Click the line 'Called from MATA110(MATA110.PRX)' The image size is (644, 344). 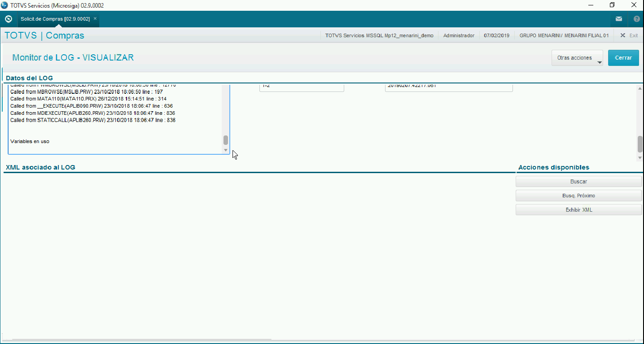pyautogui.click(x=88, y=99)
